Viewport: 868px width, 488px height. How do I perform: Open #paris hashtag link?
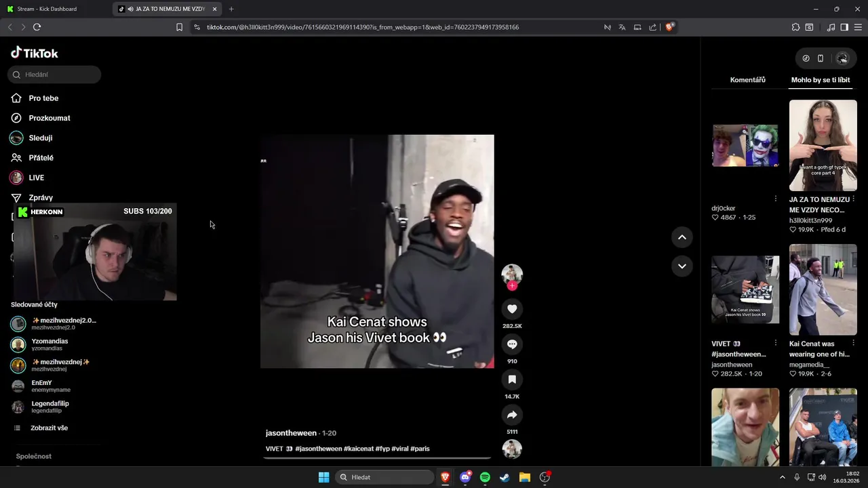click(x=420, y=449)
